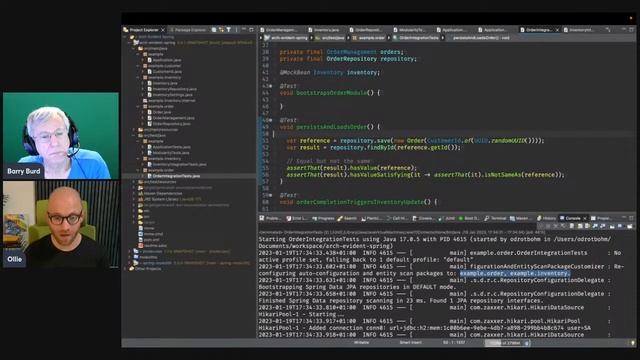Open the Inventory.java editor tab
This screenshot has width=640, height=360.
click(324, 30)
